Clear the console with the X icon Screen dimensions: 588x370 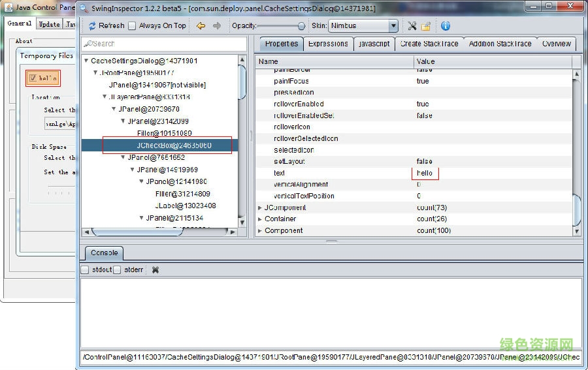point(155,270)
